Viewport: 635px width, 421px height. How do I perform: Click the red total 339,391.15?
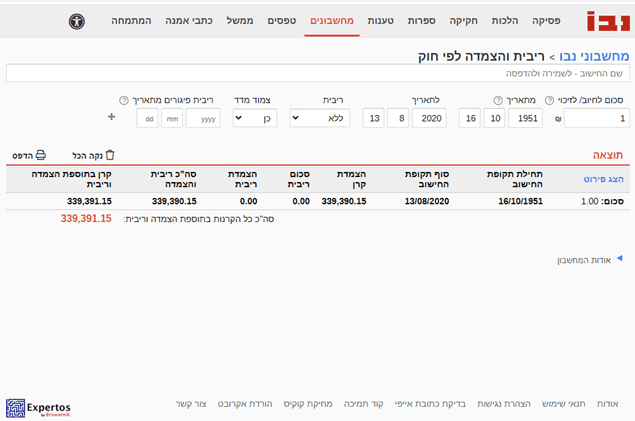(x=86, y=219)
